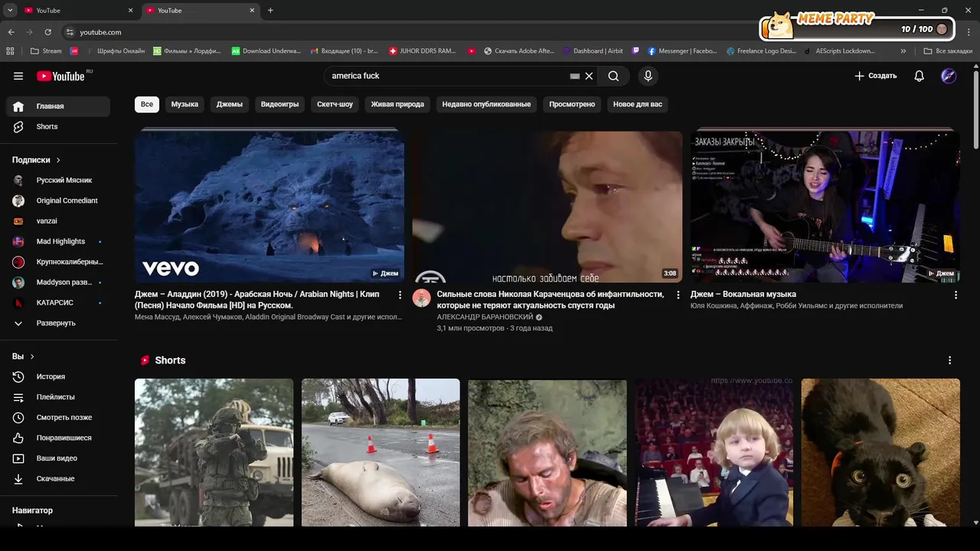This screenshot has width=980, height=551.
Task: Open a new browser tab
Action: coord(270,11)
